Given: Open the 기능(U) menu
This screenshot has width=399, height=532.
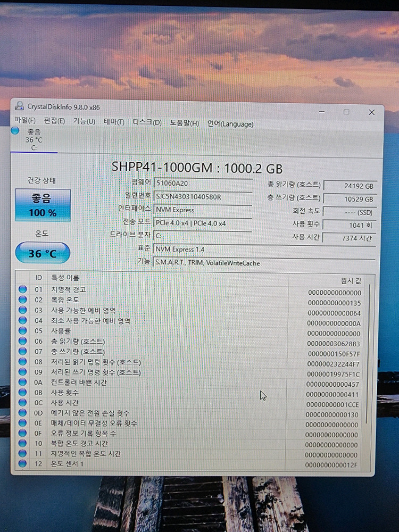Looking at the screenshot, I should click(x=84, y=121).
